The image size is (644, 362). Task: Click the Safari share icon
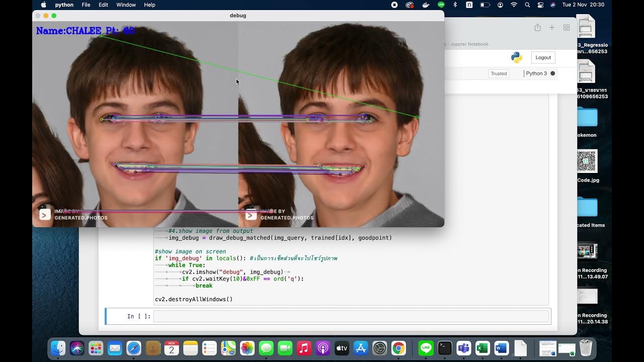537,28
